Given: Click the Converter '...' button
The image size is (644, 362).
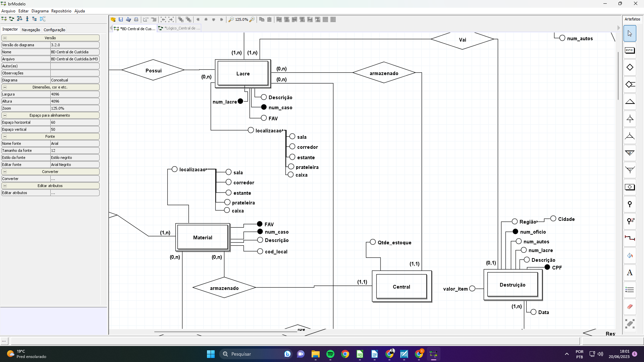Looking at the screenshot, I should click(x=75, y=179).
